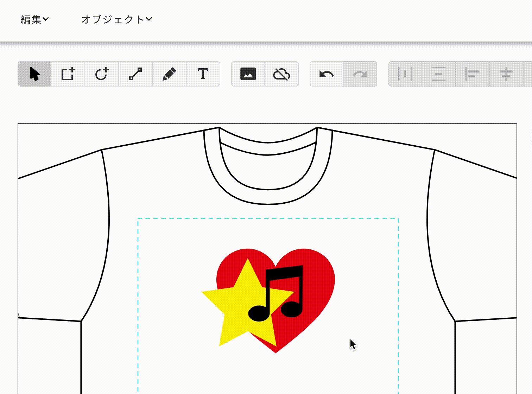Click the greyed-out redo arrow
Screen dimensions: 532x394
(x=360, y=74)
